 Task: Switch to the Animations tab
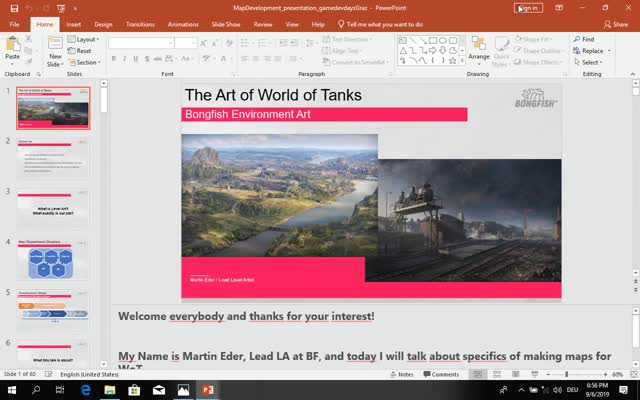[x=183, y=24]
